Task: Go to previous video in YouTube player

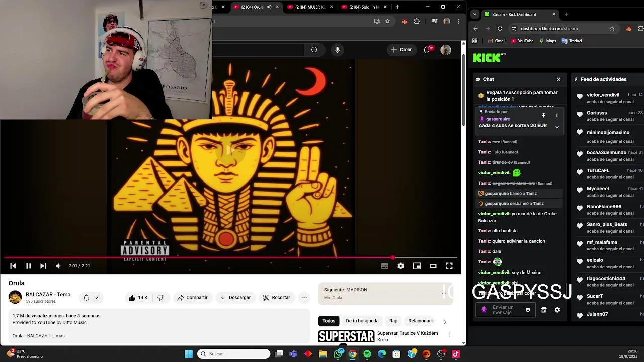Action: 13,266
